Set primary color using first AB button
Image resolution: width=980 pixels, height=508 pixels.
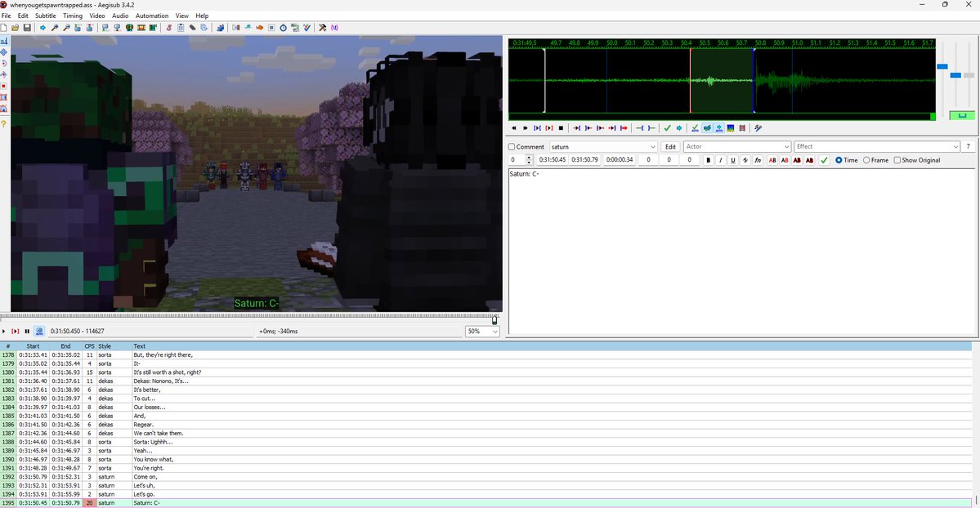pos(772,161)
